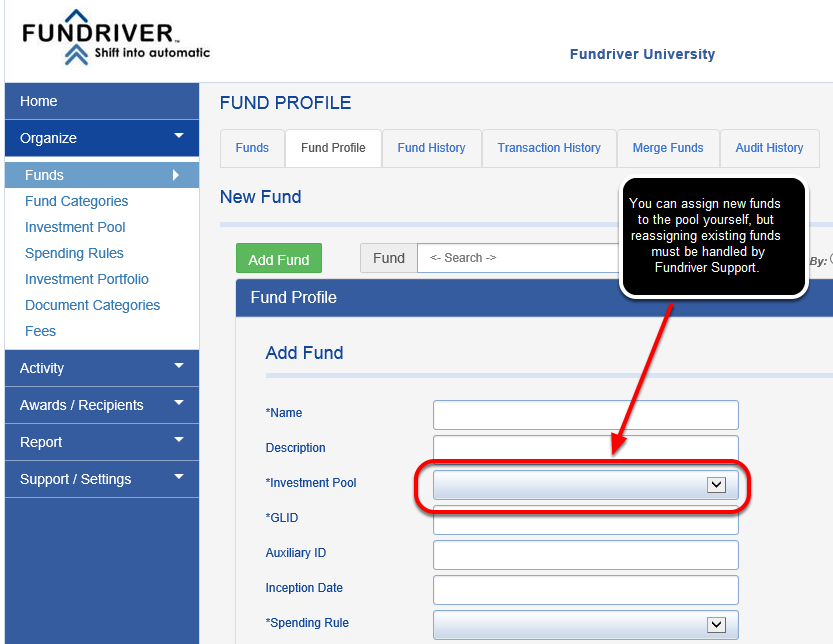Open Document Categories link
The image size is (833, 644).
[92, 305]
